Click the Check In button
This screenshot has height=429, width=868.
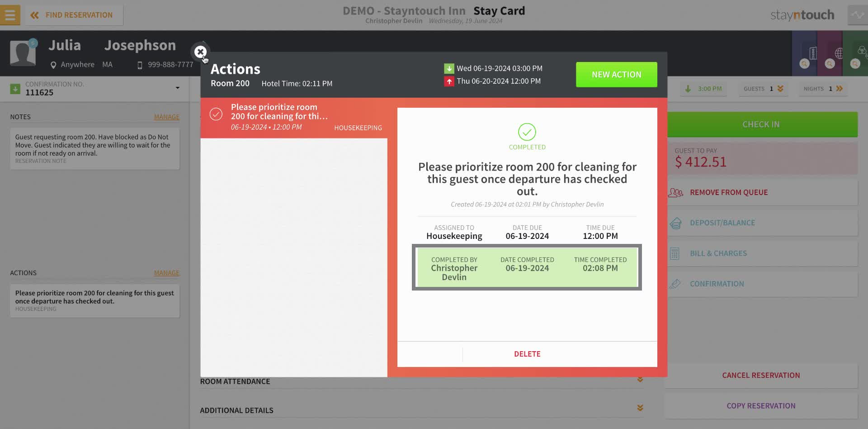tap(761, 124)
